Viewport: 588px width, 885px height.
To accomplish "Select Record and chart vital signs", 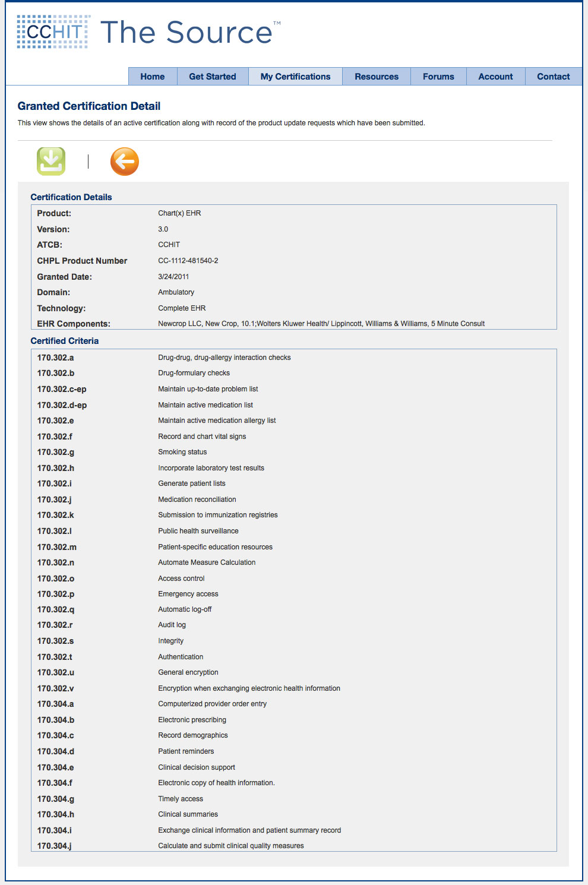I will tap(202, 437).
